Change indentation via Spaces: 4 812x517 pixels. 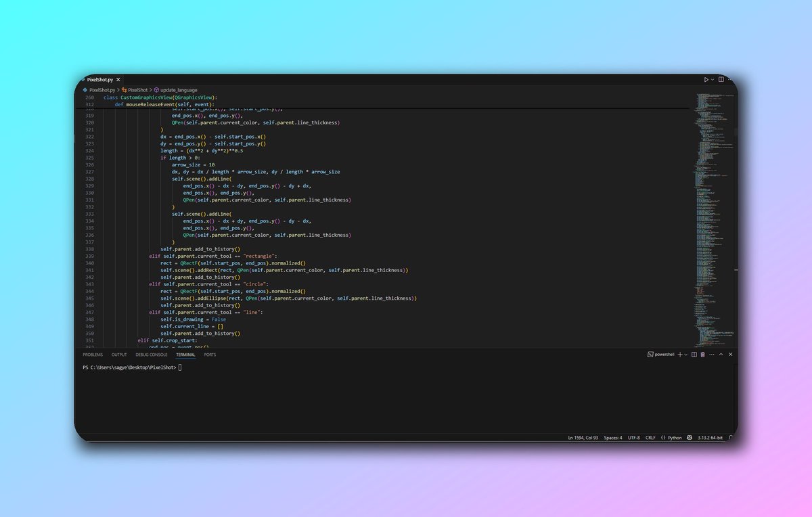click(x=613, y=438)
